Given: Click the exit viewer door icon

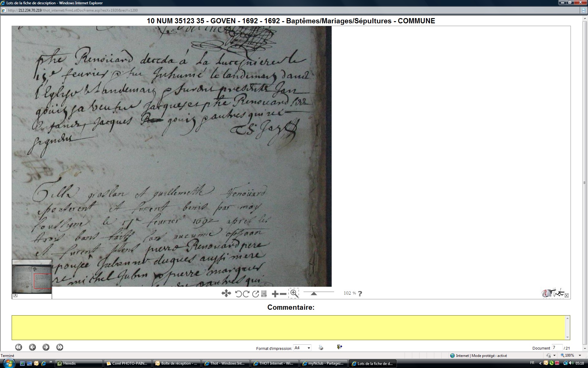Looking at the screenshot, I should pos(339,347).
